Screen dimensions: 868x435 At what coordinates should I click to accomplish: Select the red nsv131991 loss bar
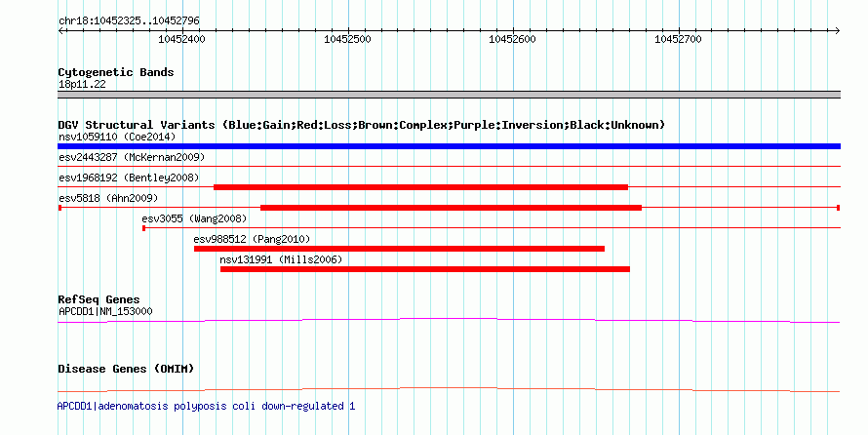425,269
